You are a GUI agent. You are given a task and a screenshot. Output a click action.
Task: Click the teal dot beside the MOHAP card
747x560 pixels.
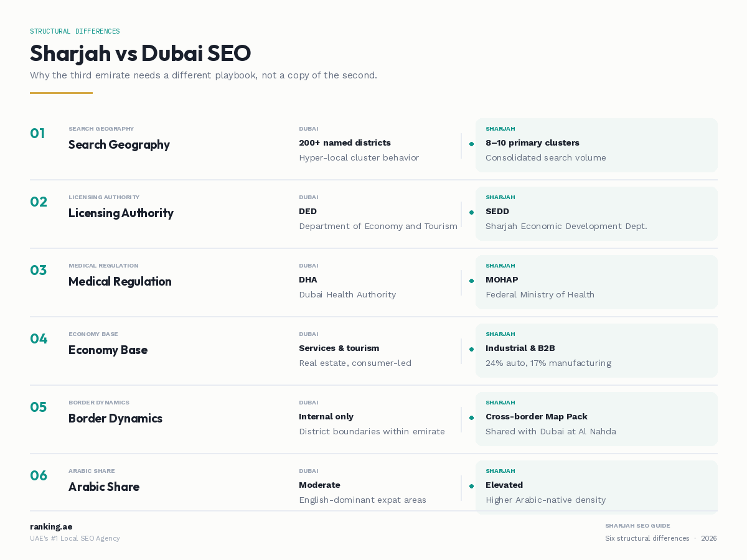click(x=471, y=281)
